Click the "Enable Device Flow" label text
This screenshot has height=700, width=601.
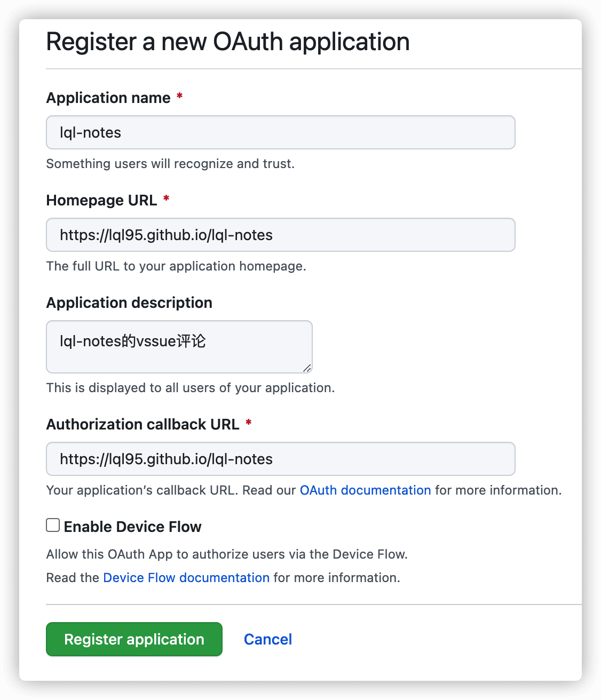pos(132,527)
